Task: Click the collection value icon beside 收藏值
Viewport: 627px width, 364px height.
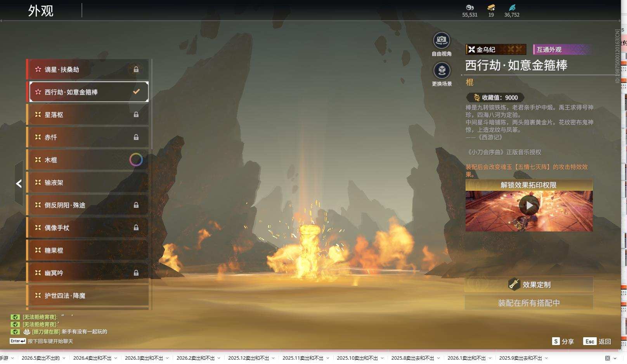Action: click(x=477, y=98)
